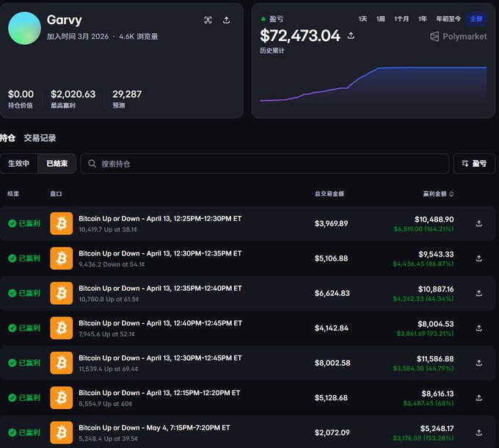Select the 年初至今 time range
Screen dimensions: 499x448
[448, 19]
